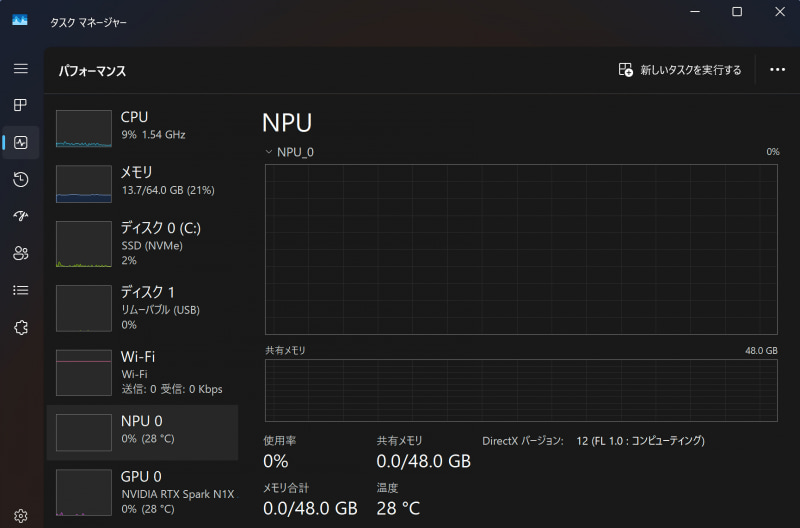Open the Processes page icon
This screenshot has height=528, width=800.
pyautogui.click(x=20, y=105)
